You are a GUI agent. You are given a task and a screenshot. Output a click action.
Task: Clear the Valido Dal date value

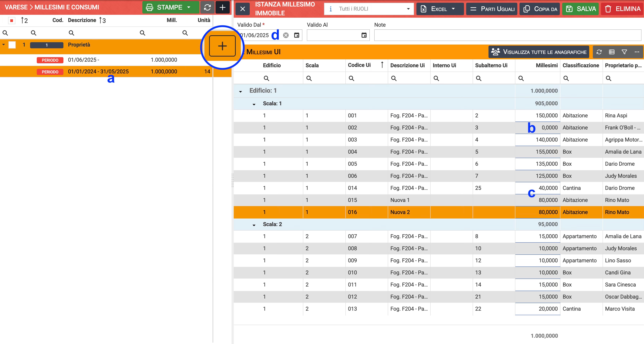click(286, 35)
